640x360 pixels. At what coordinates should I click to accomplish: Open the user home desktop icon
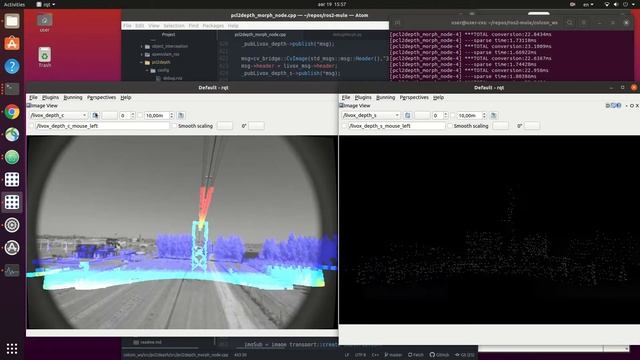44,23
